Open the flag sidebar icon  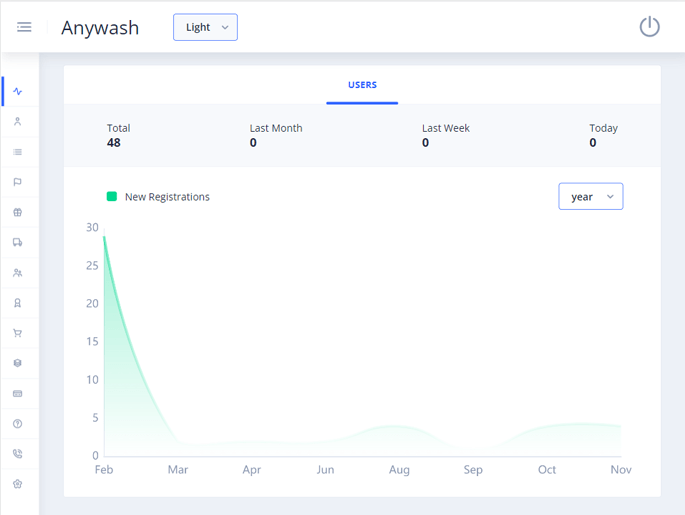coord(17,182)
